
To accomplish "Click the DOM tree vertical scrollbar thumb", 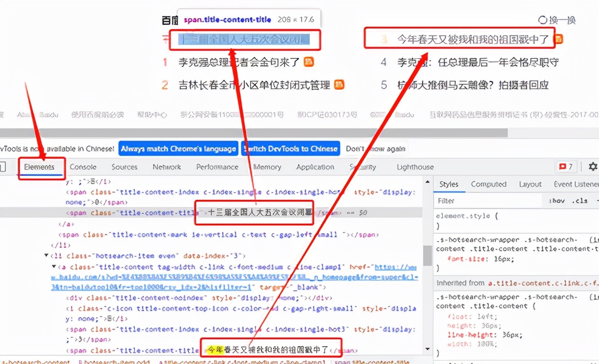I will click(428, 255).
